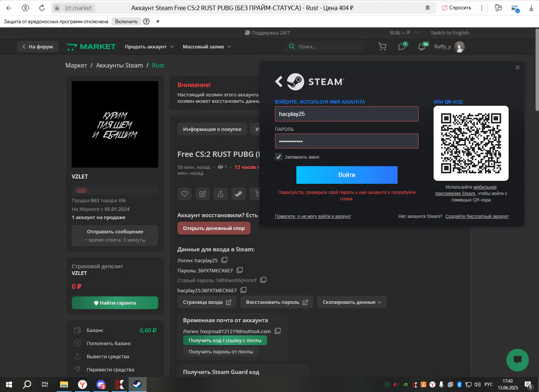The width and height of the screenshot is (539, 392).
Task: Click into the Steam account name field
Action: pyautogui.click(x=347, y=114)
